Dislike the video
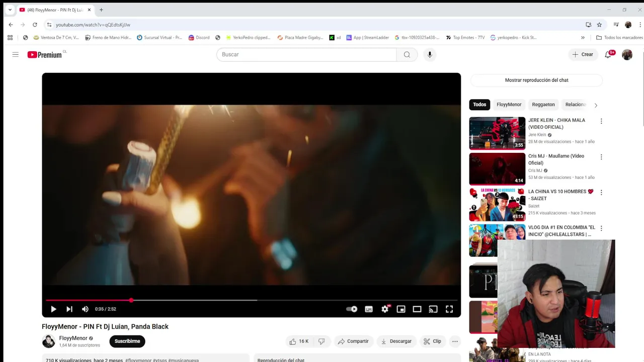Viewport: 644px width, 362px height. point(321,341)
